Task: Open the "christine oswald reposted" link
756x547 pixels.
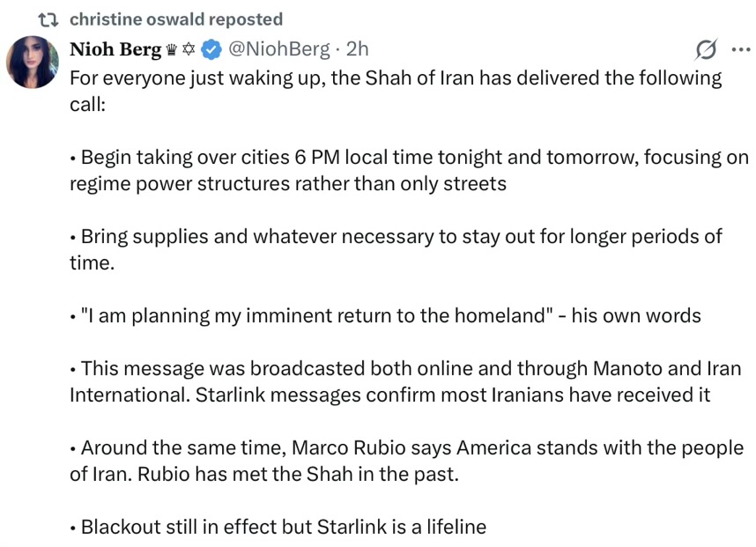Action: [x=175, y=19]
